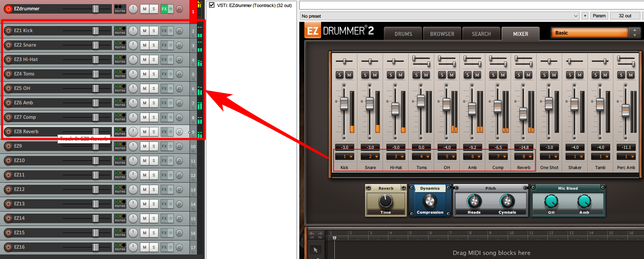Click the Undo arrow in the song track
The height and width of the screenshot is (259, 644).
[x=312, y=234]
